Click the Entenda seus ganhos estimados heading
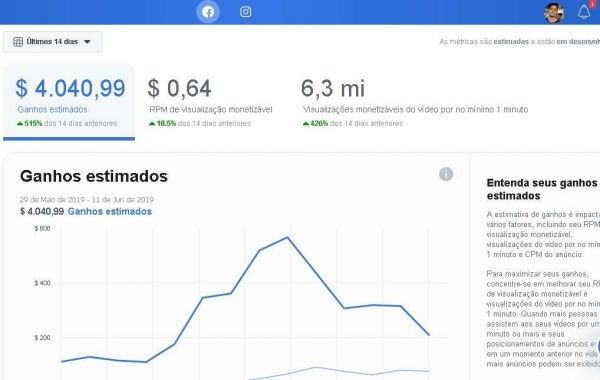 click(x=541, y=189)
